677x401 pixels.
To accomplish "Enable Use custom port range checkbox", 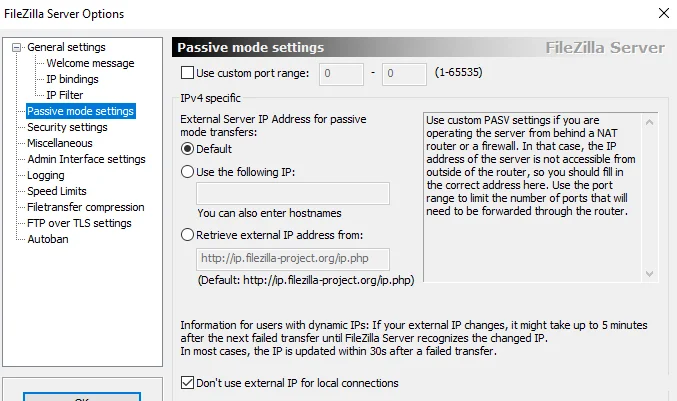I will point(188,73).
